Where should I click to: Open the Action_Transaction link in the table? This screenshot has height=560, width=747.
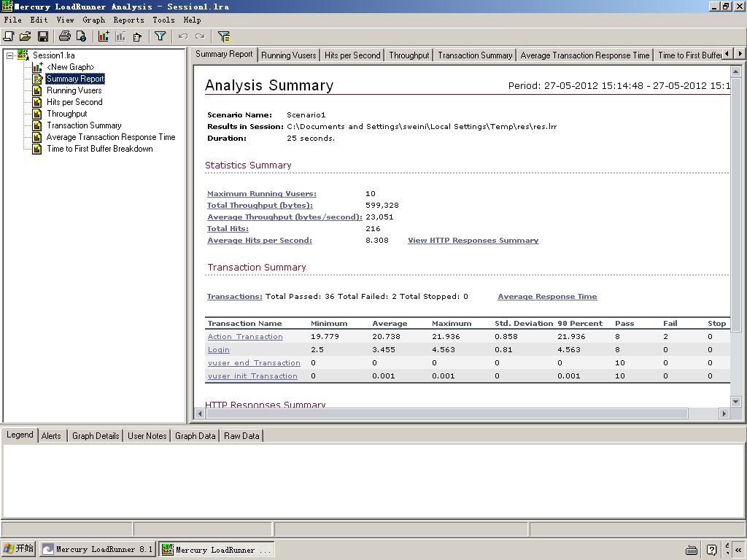245,337
